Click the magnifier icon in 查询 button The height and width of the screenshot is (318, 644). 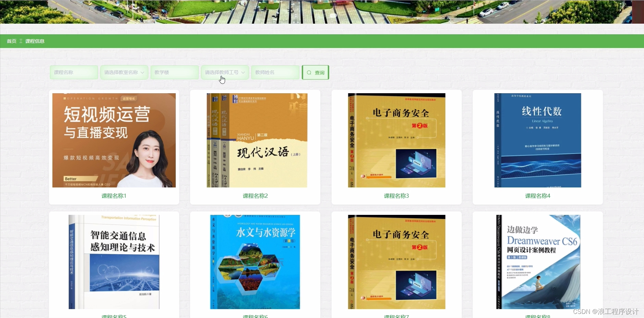pyautogui.click(x=309, y=73)
